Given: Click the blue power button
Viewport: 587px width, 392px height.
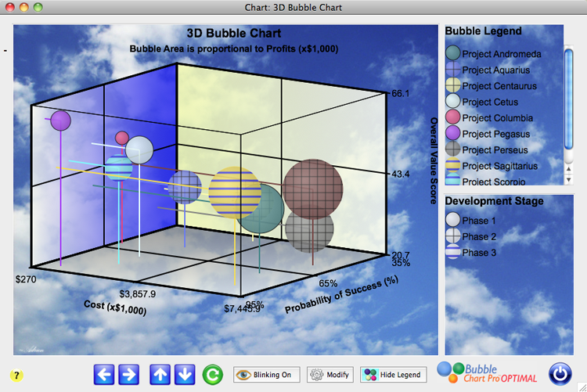Looking at the screenshot, I should click(x=560, y=373).
